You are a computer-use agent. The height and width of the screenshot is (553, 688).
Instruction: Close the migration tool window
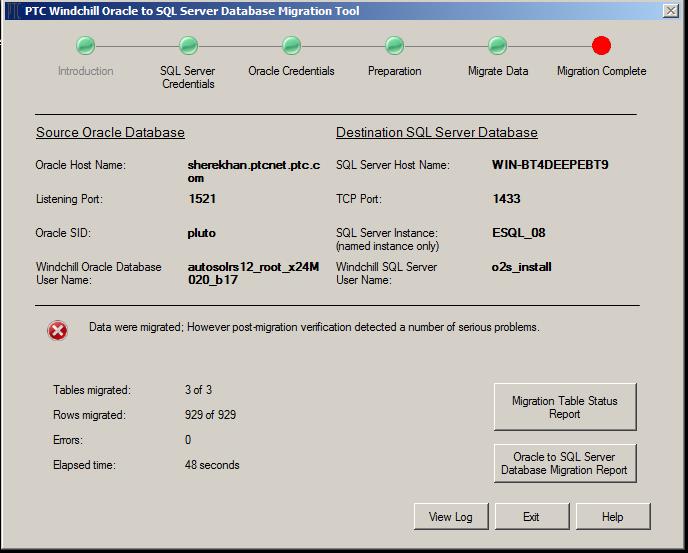[669, 11]
